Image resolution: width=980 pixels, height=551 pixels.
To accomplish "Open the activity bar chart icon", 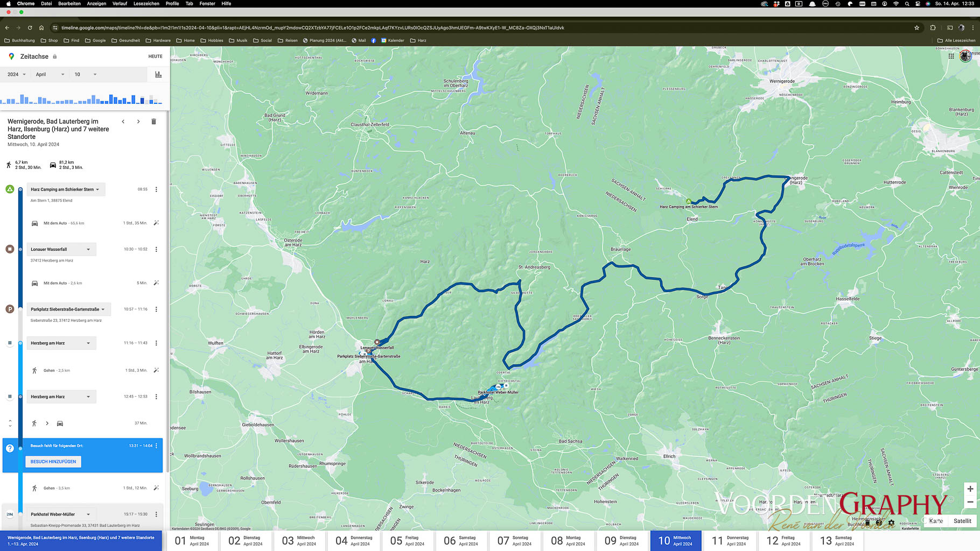I will (158, 74).
